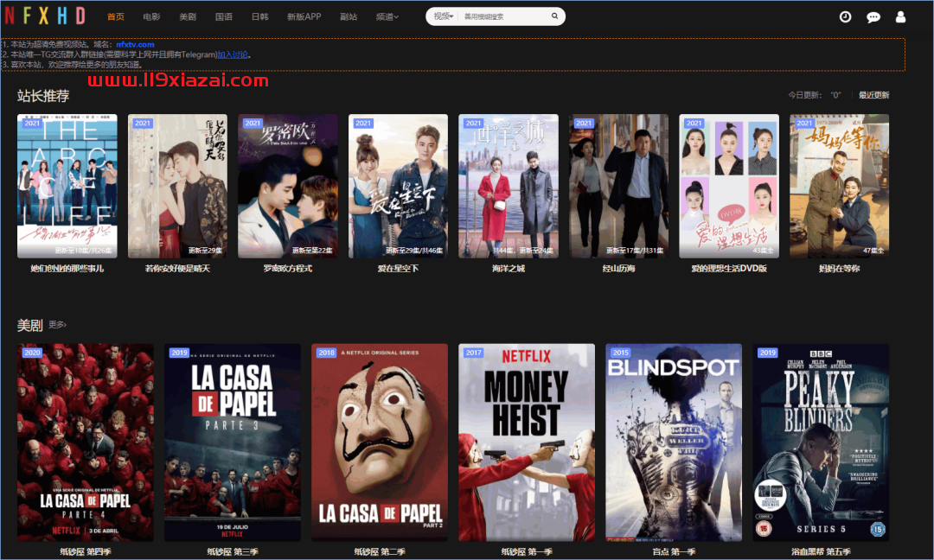Open the 电影 movies menu
The image size is (934, 560).
click(151, 16)
